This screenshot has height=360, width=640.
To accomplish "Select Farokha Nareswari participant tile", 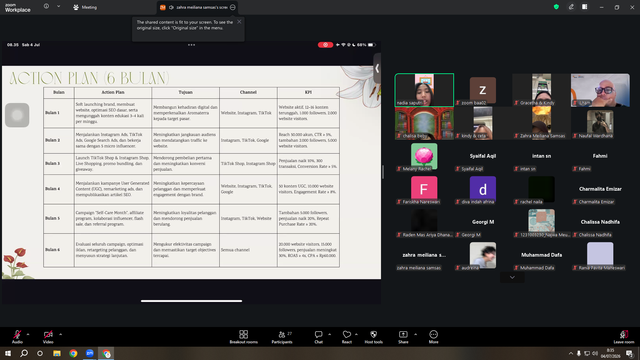I will tap(424, 189).
